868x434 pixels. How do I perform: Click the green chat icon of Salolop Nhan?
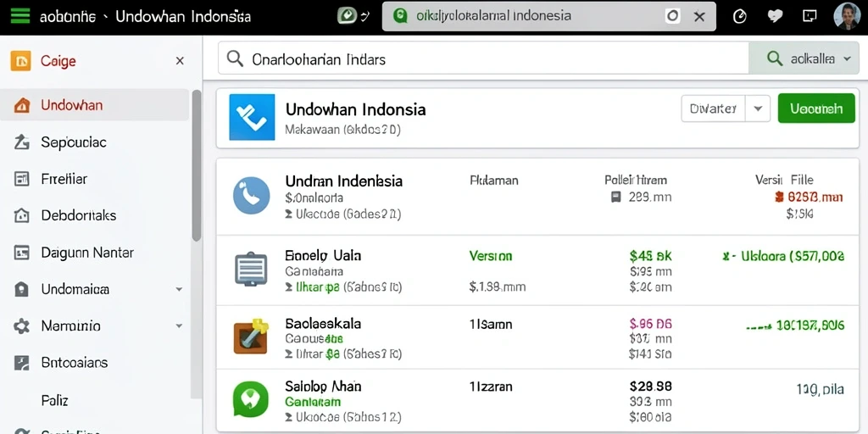coord(251,399)
